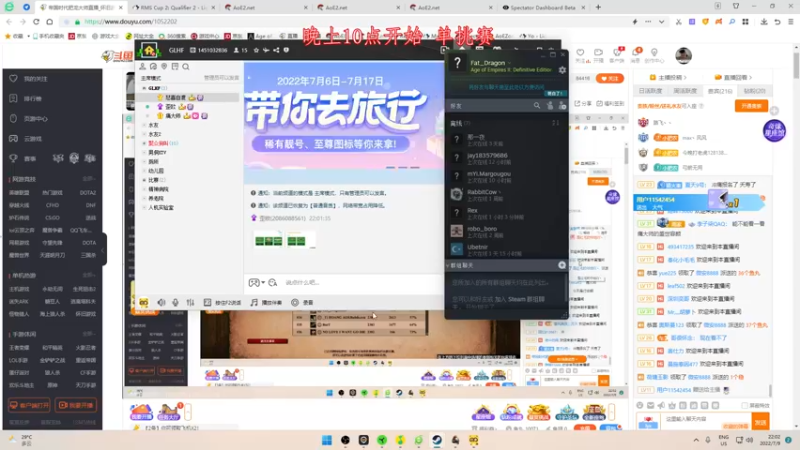The height and width of the screenshot is (450, 800).
Task: Expand the 比赛 channel node
Action: tap(144, 180)
